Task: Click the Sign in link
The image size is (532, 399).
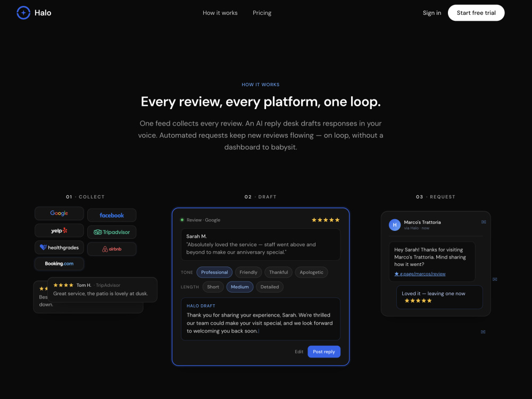Action: click(x=431, y=13)
